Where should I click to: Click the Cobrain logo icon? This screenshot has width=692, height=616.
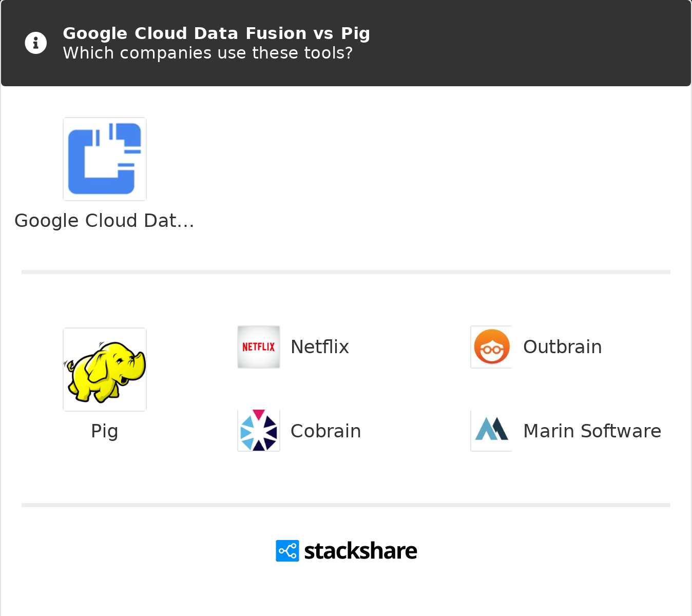coord(259,431)
